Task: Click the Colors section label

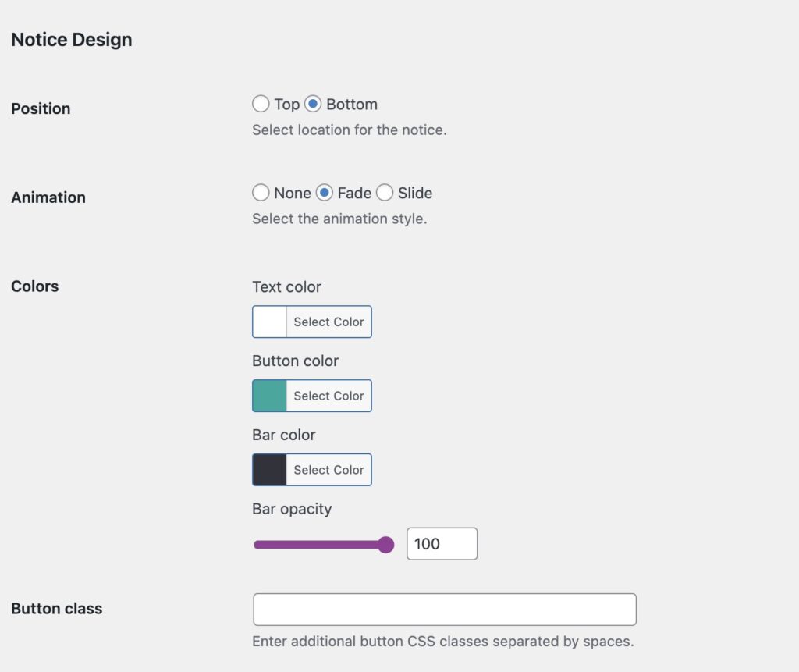Action: [34, 286]
